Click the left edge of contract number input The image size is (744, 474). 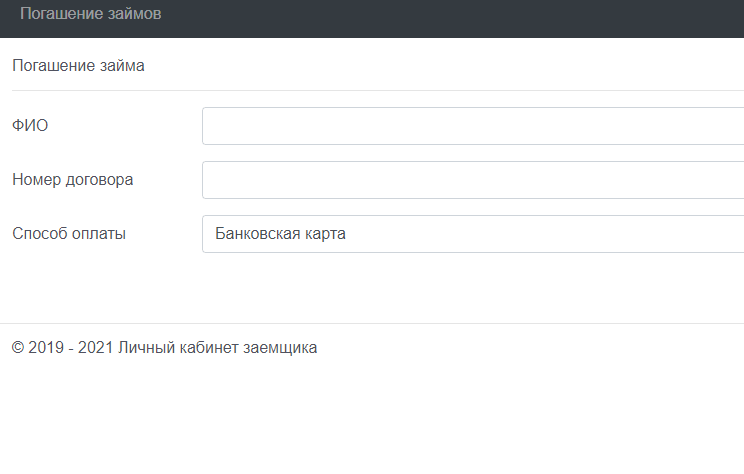pos(206,180)
